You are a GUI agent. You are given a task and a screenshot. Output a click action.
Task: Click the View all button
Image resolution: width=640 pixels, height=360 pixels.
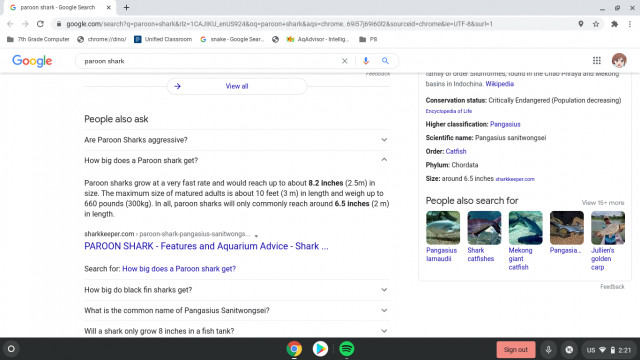point(237,86)
